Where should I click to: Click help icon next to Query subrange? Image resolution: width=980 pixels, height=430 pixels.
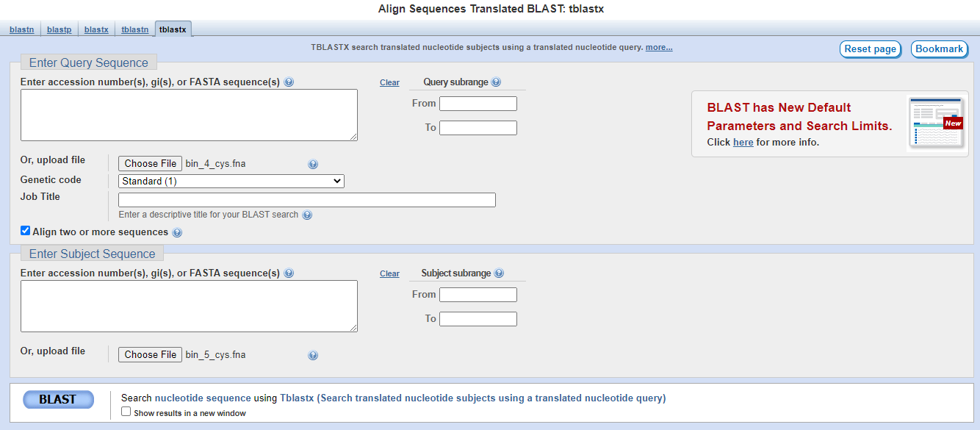click(496, 82)
